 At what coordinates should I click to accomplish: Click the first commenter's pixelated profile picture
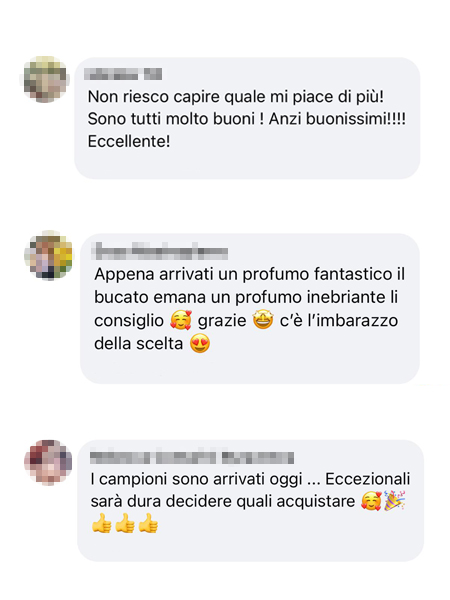(45, 79)
